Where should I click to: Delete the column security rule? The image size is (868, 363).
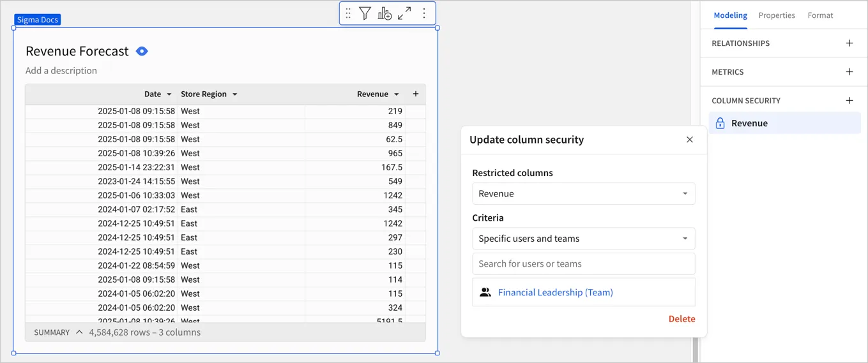[x=681, y=319]
